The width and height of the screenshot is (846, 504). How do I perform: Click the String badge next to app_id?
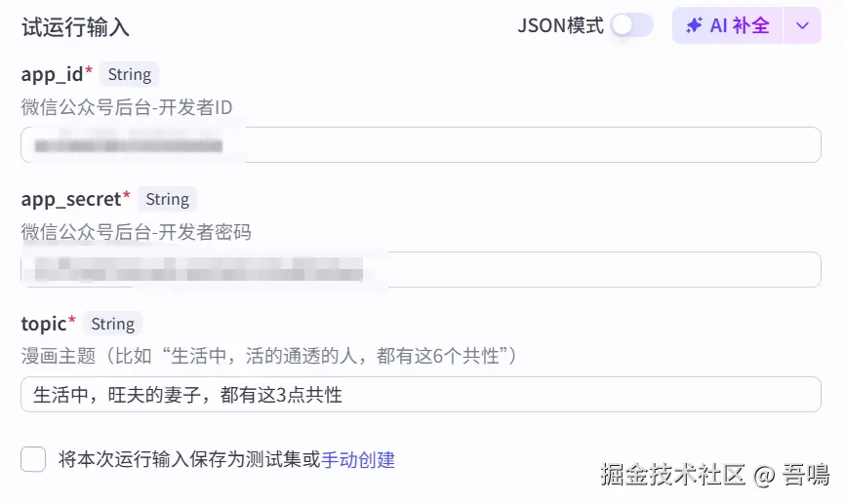tap(129, 74)
